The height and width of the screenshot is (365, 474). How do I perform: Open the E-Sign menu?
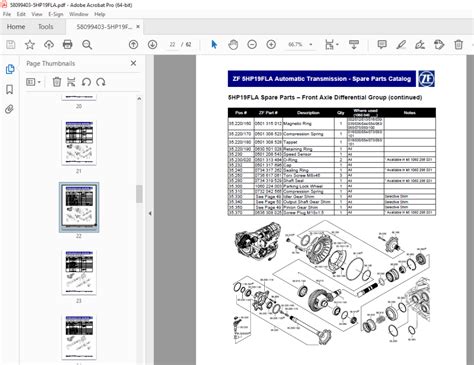(x=56, y=14)
